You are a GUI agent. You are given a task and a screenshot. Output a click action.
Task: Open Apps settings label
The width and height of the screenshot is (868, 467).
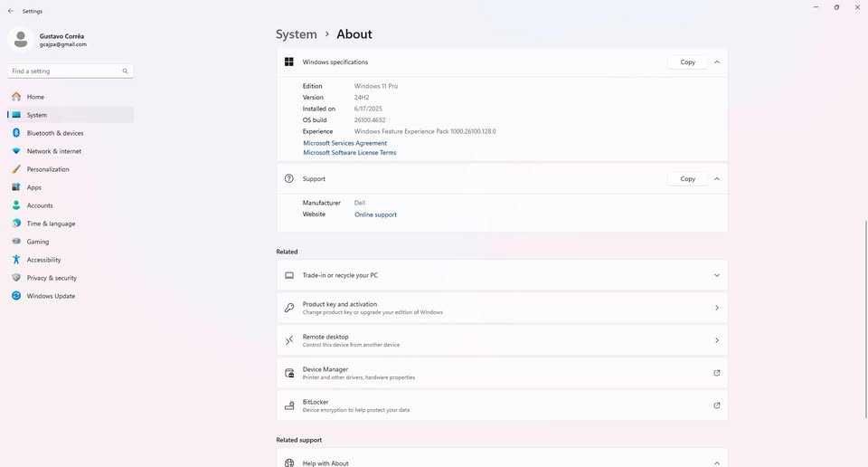pyautogui.click(x=33, y=187)
